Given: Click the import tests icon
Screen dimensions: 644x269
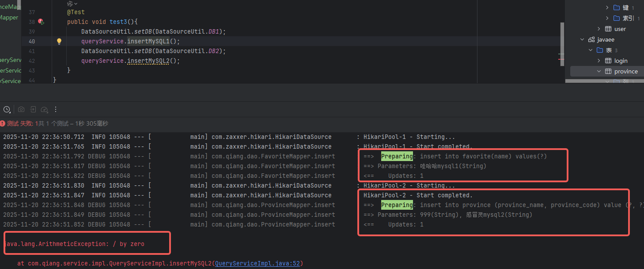Looking at the screenshot, I should 33,109.
